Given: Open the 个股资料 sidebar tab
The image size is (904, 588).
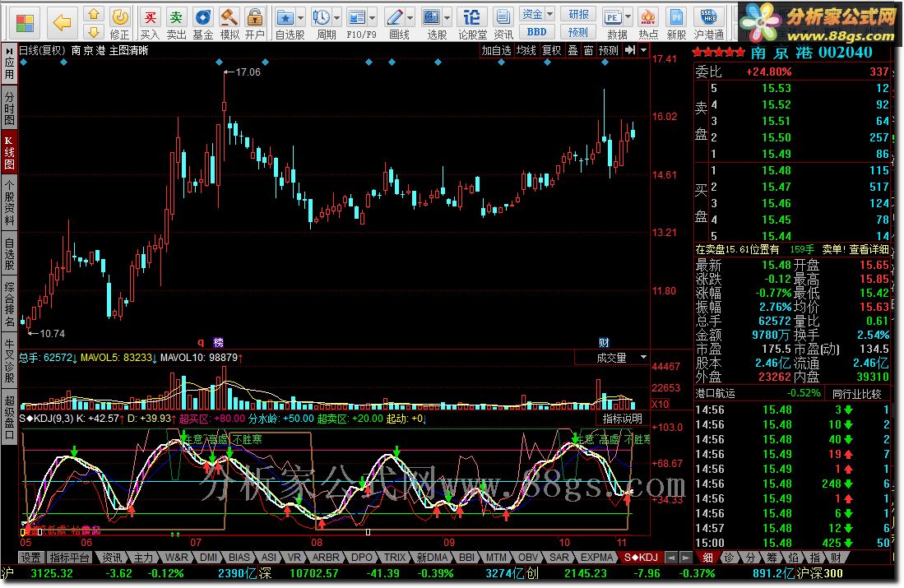Looking at the screenshot, I should point(9,201).
